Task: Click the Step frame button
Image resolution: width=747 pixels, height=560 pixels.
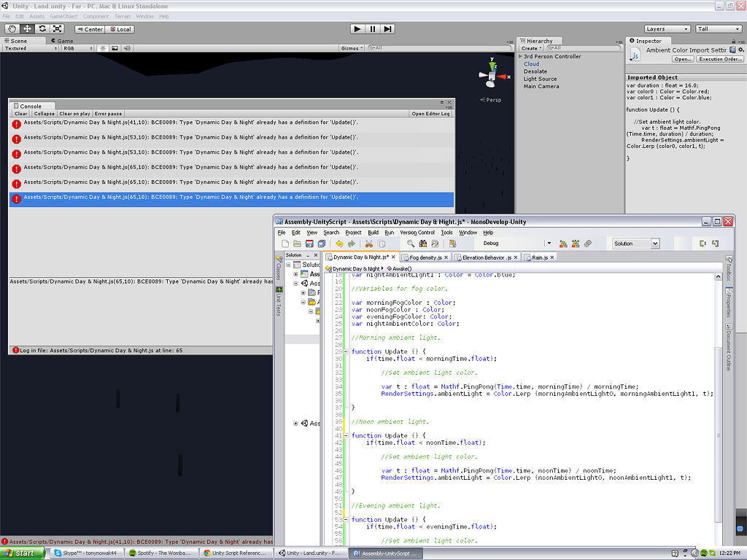Action: point(387,28)
